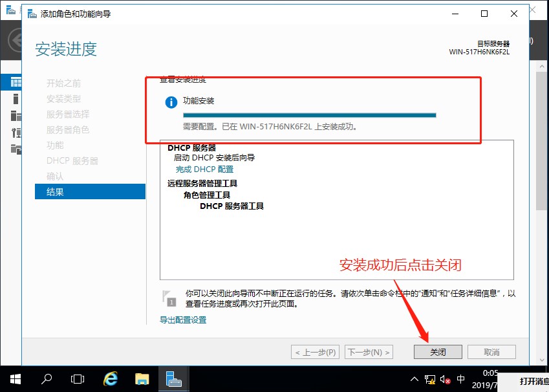Click the bold DHCP 服务器 heading in results
The width and height of the screenshot is (549, 392).
tap(192, 147)
